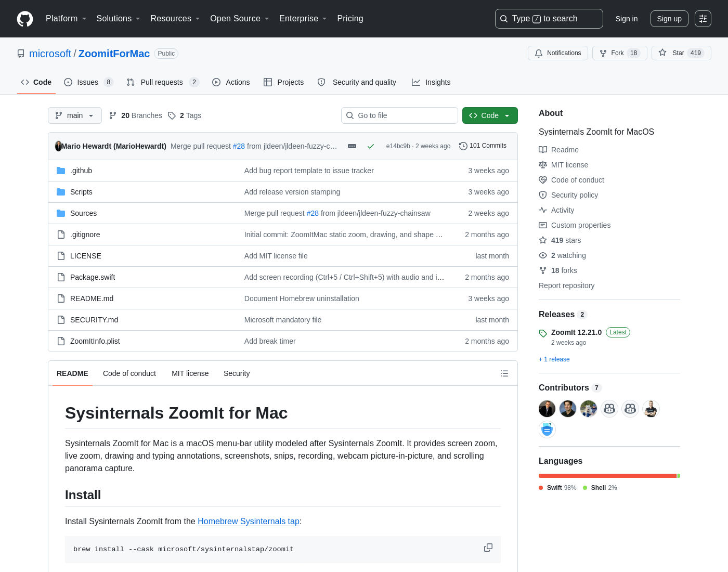The width and height of the screenshot is (728, 572).
Task: Open the Shell 2% language link
Action: tap(600, 488)
